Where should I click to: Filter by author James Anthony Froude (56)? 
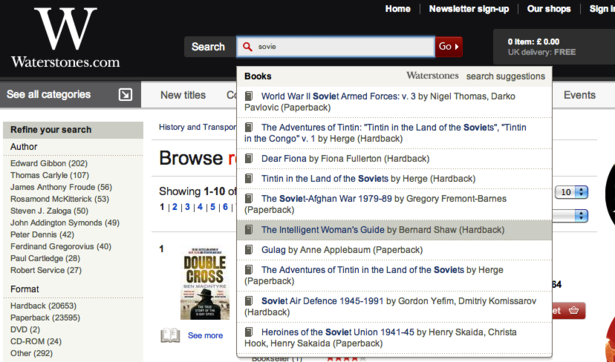61,187
